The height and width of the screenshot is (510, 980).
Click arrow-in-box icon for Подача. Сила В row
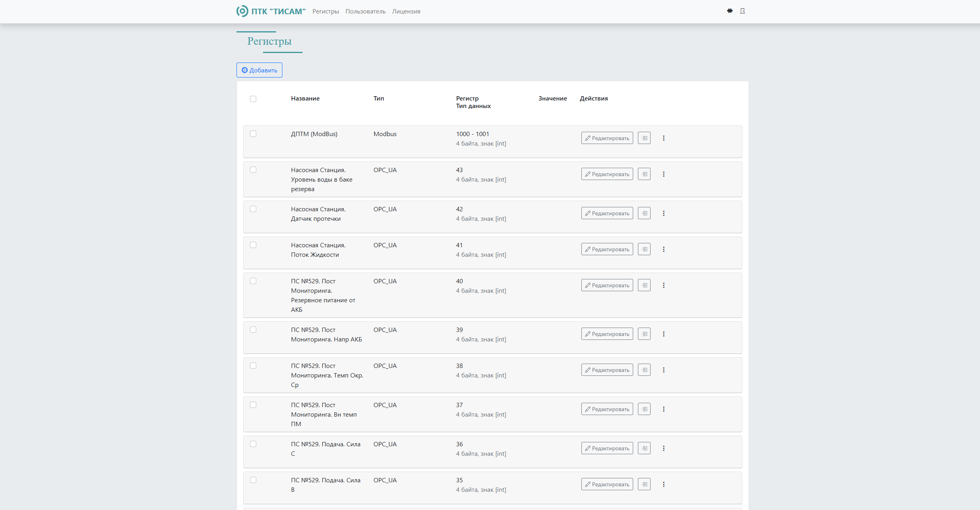pyautogui.click(x=644, y=484)
